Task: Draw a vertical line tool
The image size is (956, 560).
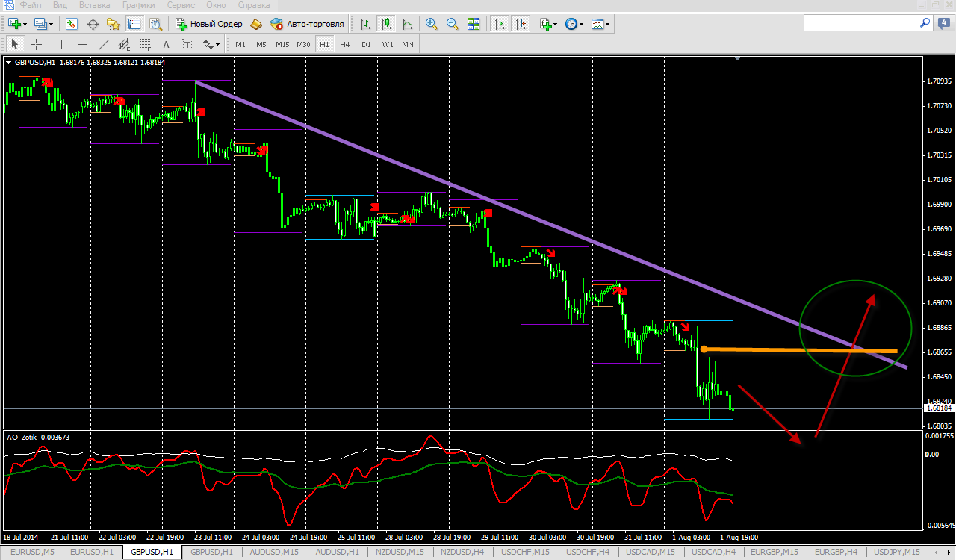Action: (x=62, y=44)
